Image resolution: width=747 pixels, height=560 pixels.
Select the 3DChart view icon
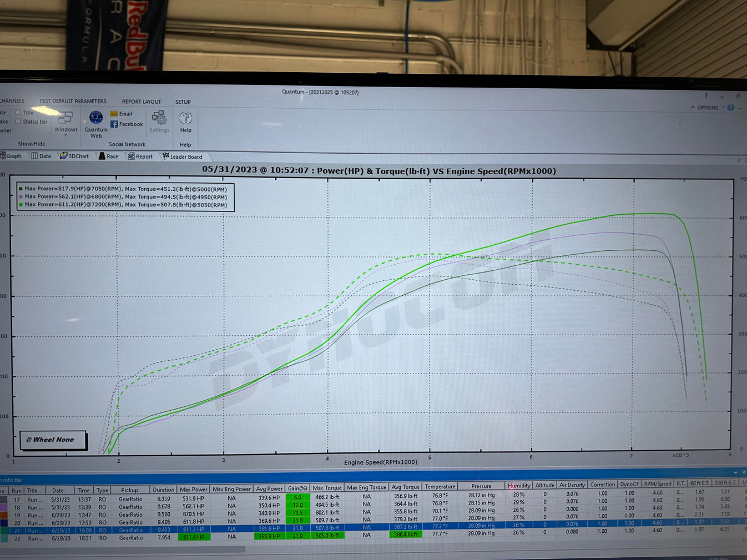point(65,156)
